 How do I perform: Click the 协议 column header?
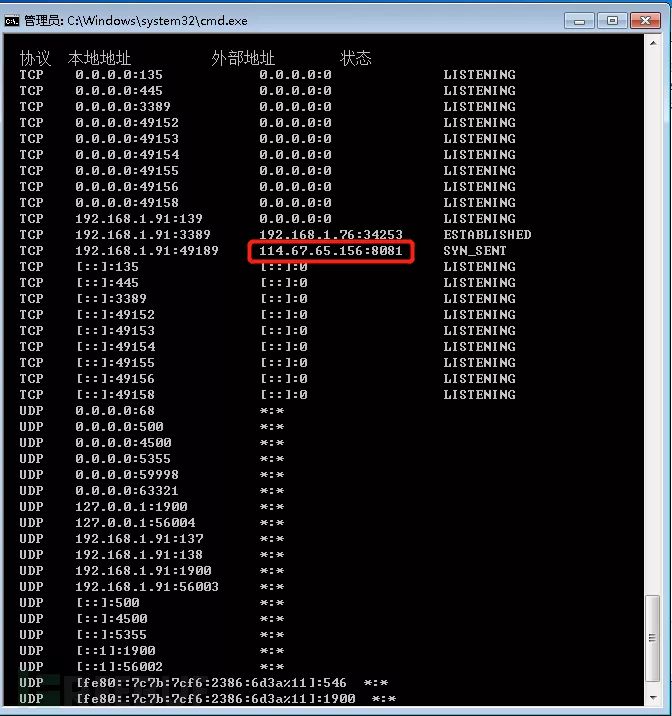35,58
